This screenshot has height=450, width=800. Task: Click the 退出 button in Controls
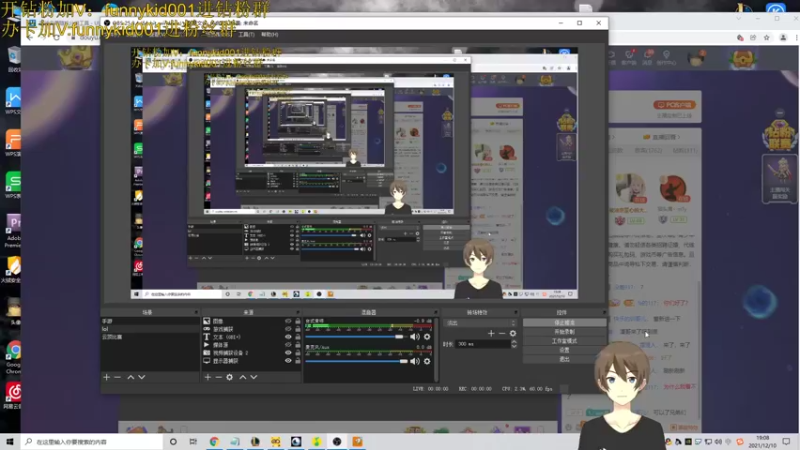564,359
